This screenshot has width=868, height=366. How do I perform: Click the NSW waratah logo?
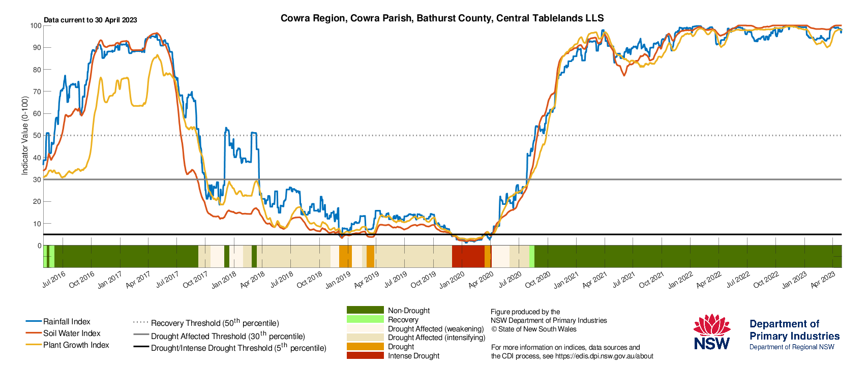pyautogui.click(x=712, y=332)
